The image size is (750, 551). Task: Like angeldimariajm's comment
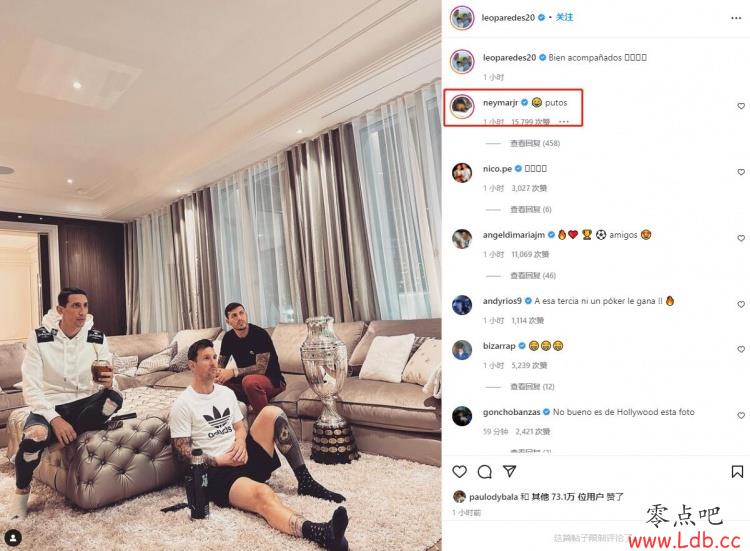point(741,238)
